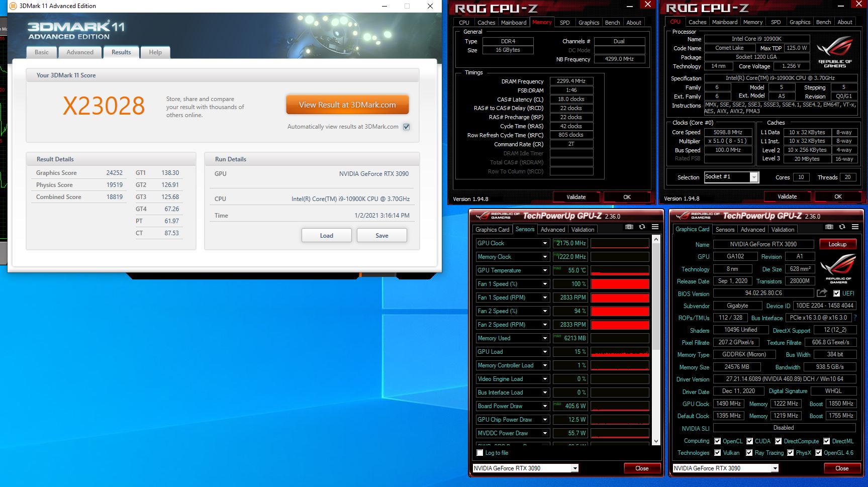Open the Socket #1 selection dropdown in CPU-Z
Image resolution: width=868 pixels, height=487 pixels.
click(x=753, y=177)
